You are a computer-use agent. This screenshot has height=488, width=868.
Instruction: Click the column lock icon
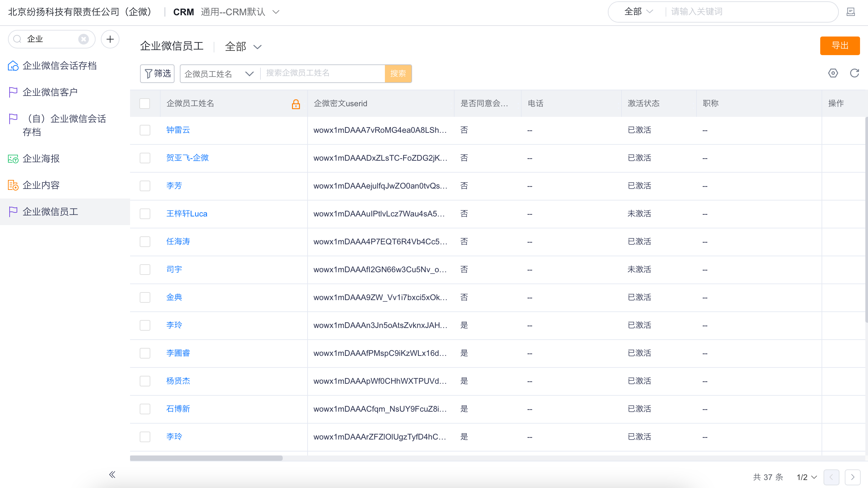click(x=296, y=104)
